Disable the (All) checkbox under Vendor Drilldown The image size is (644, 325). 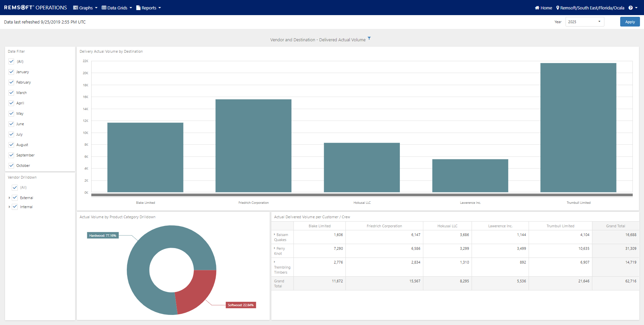(15, 187)
